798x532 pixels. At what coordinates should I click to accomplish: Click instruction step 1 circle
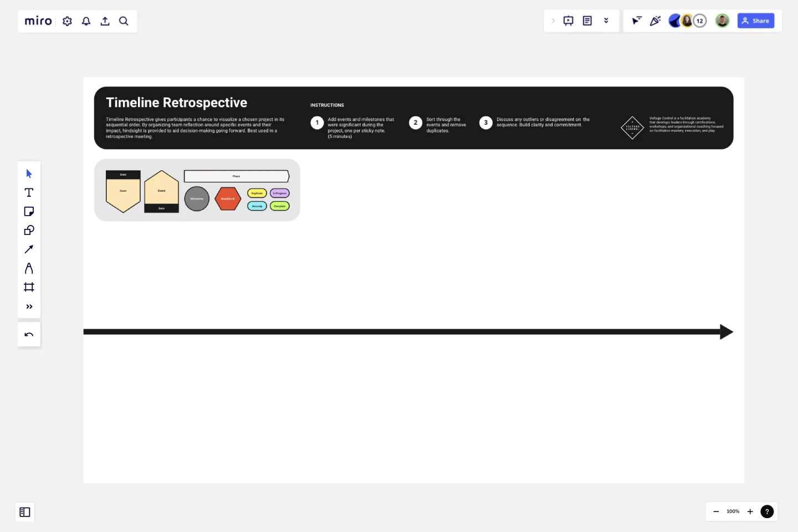(x=317, y=122)
